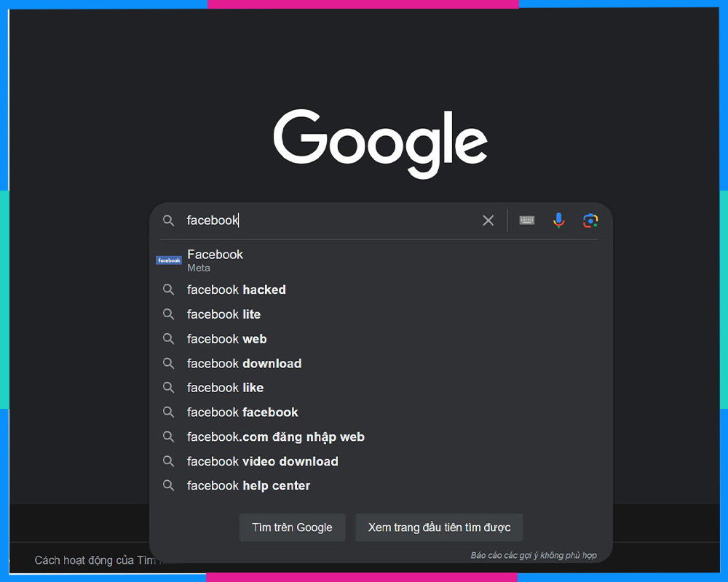The image size is (728, 582).
Task: Open "Cách hoạt động của Tìm kiếm" footer link
Action: (x=95, y=560)
